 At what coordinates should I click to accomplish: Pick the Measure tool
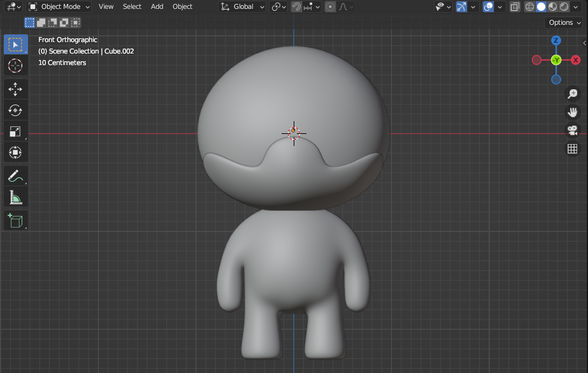[15, 198]
